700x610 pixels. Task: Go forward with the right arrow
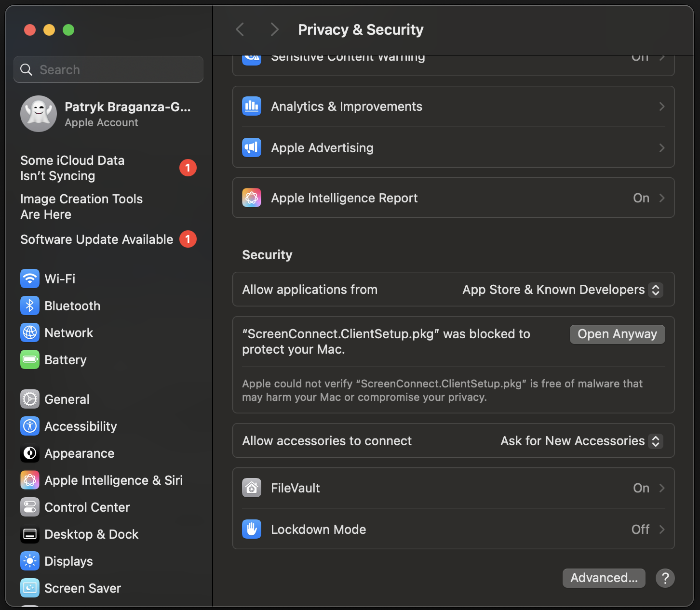(275, 29)
